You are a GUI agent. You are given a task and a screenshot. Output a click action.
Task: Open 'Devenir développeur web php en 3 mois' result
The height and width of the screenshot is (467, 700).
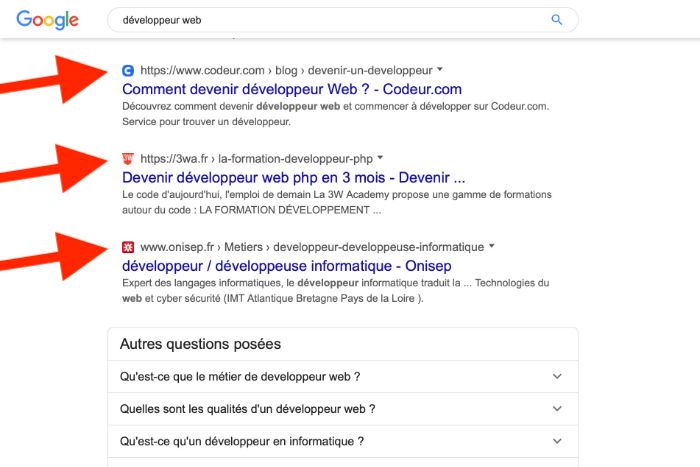coord(293,177)
